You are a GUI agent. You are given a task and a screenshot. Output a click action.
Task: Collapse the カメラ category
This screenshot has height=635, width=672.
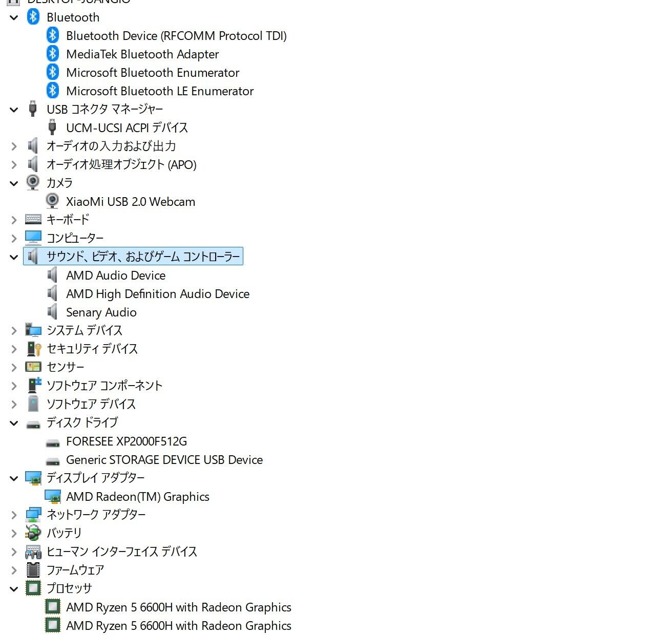(x=14, y=183)
